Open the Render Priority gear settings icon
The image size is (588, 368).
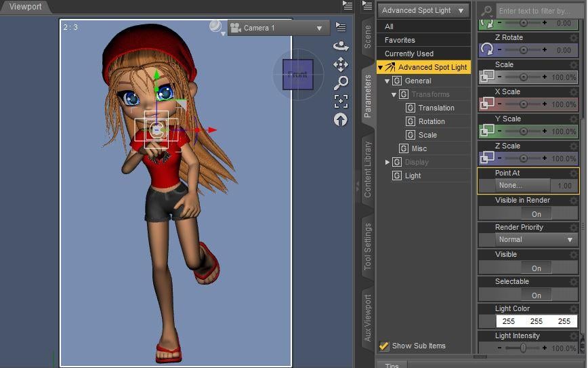573,227
